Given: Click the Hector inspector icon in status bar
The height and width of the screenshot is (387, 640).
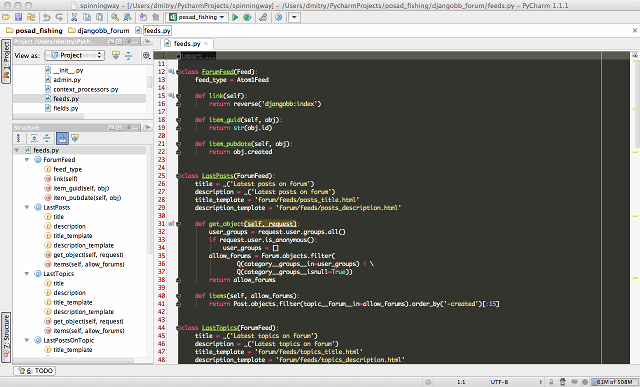Looking at the screenshot, I should click(x=562, y=382).
